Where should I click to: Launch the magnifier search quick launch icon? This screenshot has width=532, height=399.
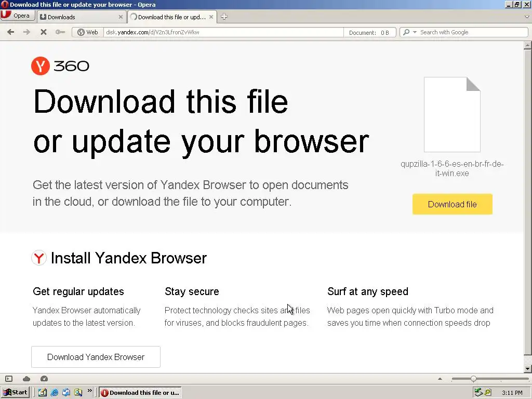(78, 393)
